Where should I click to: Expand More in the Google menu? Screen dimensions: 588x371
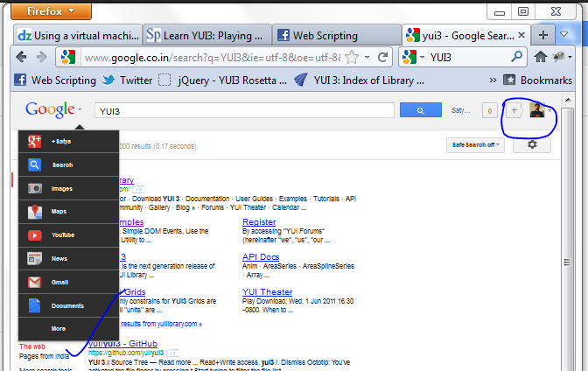[68, 329]
